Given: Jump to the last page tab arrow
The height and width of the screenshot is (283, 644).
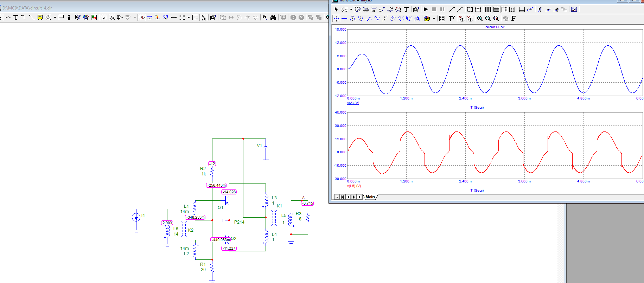Looking at the screenshot, I should pos(359,197).
